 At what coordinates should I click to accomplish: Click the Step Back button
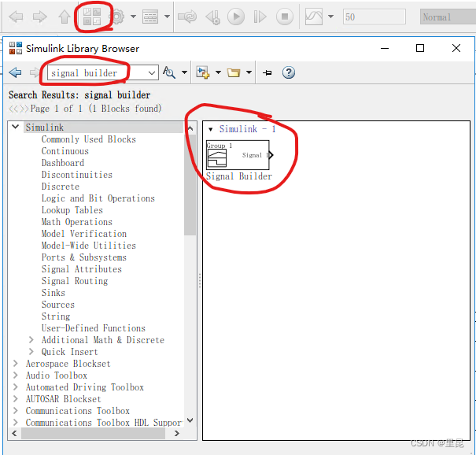coord(212,17)
